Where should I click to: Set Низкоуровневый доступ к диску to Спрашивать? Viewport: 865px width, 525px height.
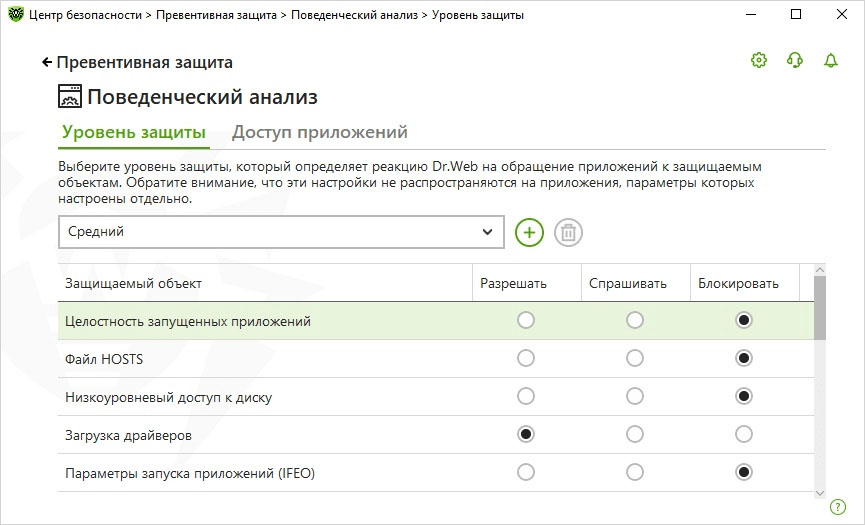(x=635, y=397)
